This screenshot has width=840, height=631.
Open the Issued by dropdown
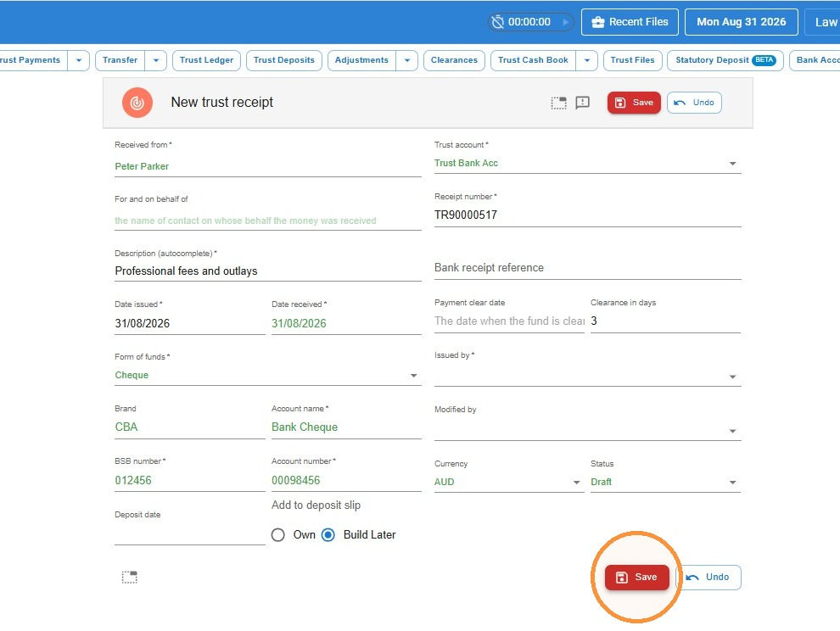click(588, 377)
